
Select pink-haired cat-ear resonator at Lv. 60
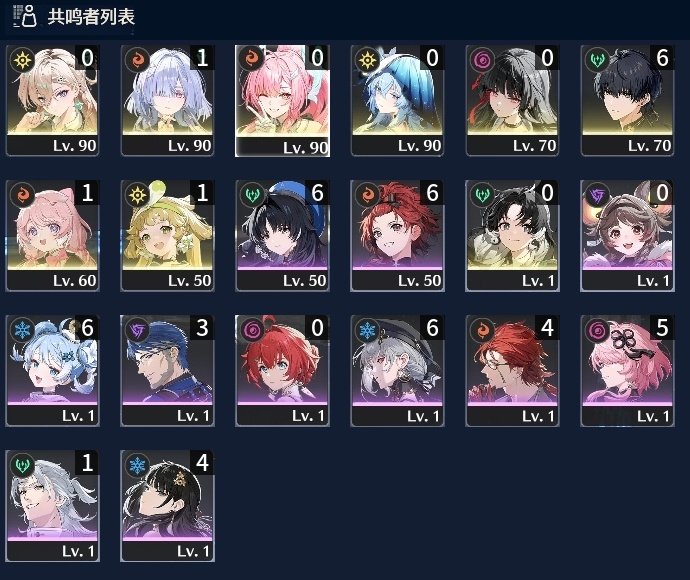52,236
